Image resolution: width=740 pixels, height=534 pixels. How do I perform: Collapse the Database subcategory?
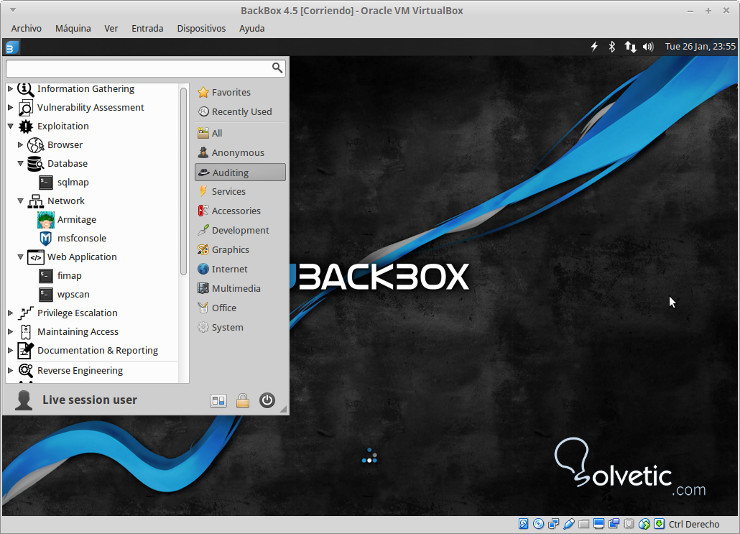coord(20,163)
